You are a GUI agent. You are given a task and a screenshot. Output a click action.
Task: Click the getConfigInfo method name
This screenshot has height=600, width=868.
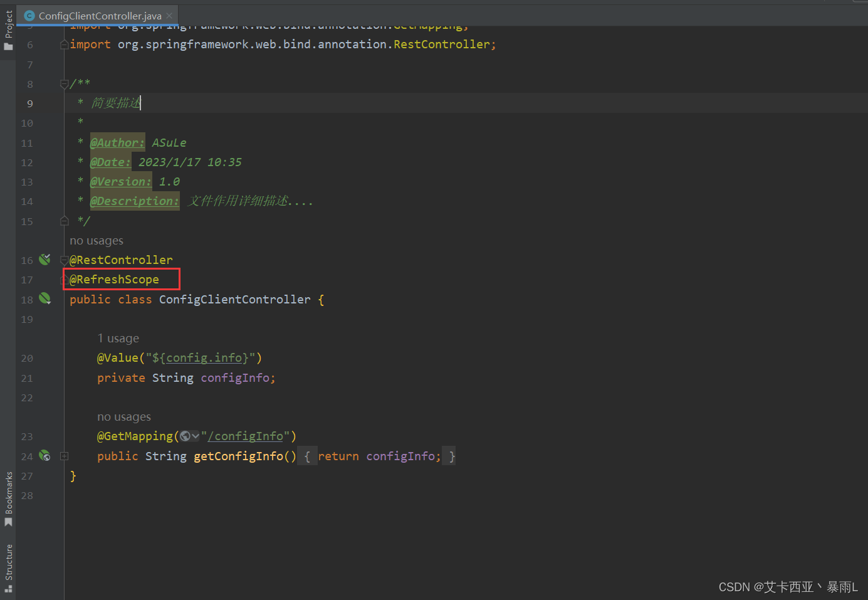click(238, 456)
